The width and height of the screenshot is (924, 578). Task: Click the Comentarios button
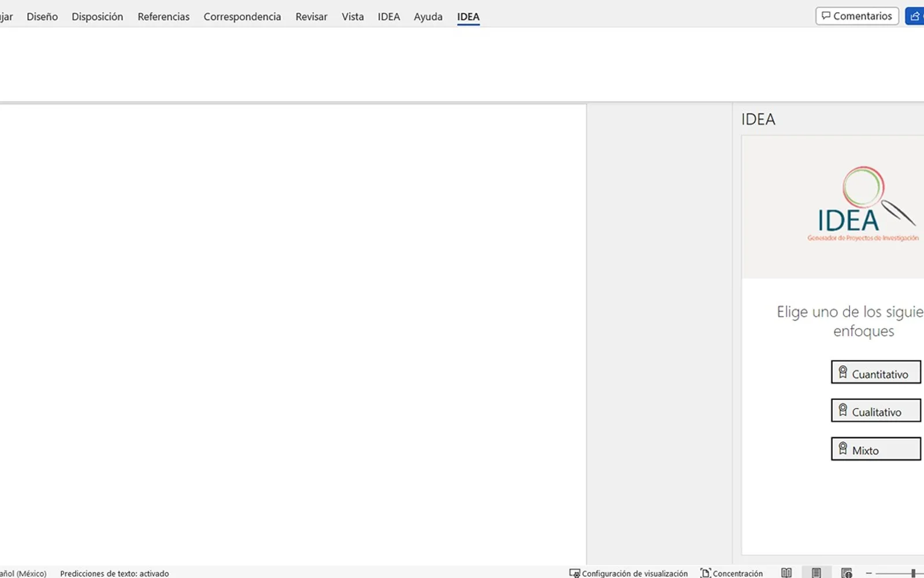pyautogui.click(x=857, y=16)
